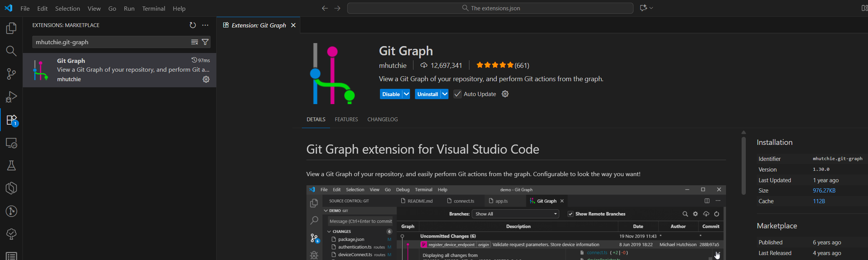The height and width of the screenshot is (260, 868).
Task: Click the identifier mhutchie.git-graph value
Action: pos(838,159)
